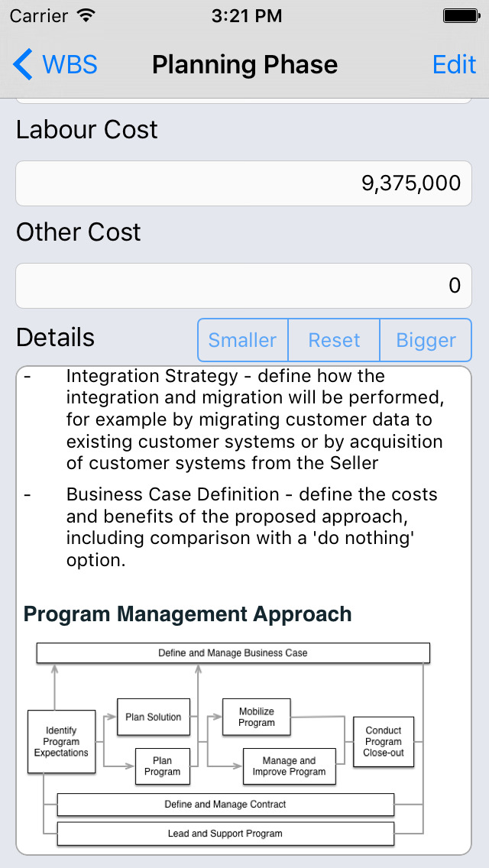
Task: Tap the Program Management Approach heading
Action: pos(188,614)
